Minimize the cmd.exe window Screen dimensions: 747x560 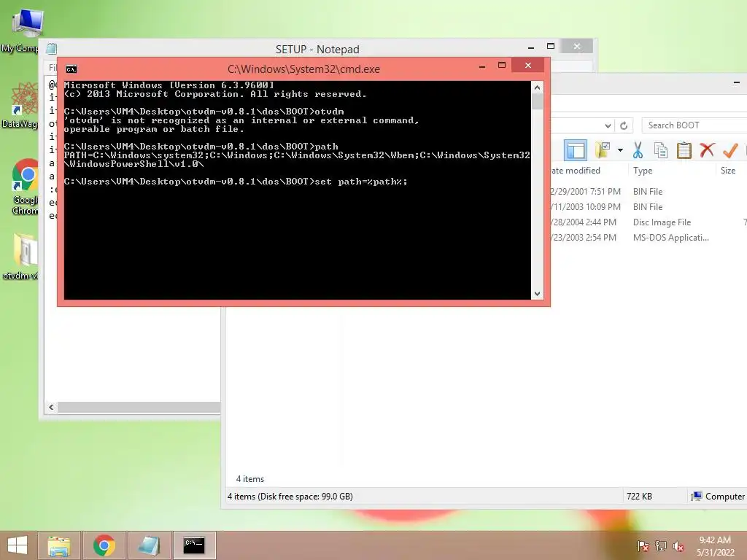pyautogui.click(x=482, y=66)
